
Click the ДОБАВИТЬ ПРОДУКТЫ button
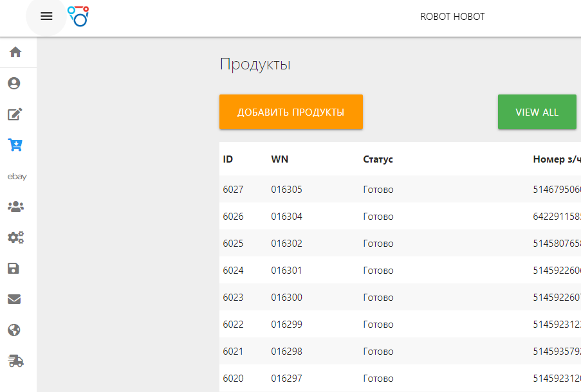[x=291, y=112]
